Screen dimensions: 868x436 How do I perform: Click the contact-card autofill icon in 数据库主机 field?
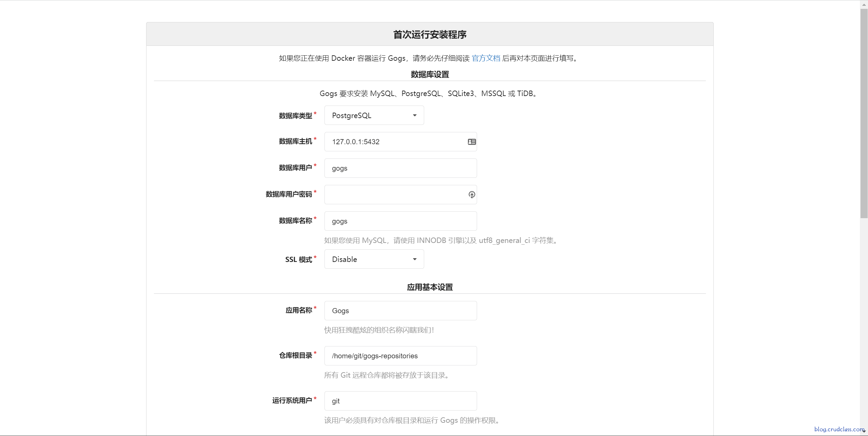pos(471,141)
